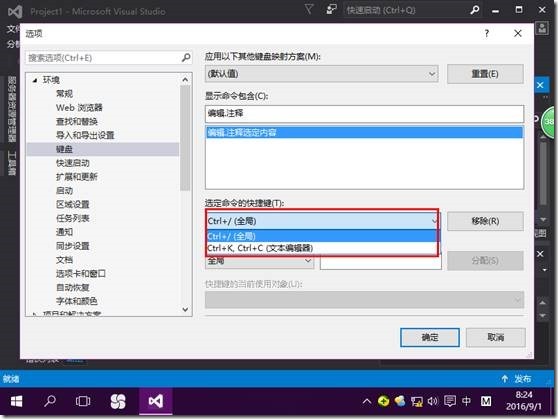Click the pinwheel app icon on taskbar

(118, 402)
